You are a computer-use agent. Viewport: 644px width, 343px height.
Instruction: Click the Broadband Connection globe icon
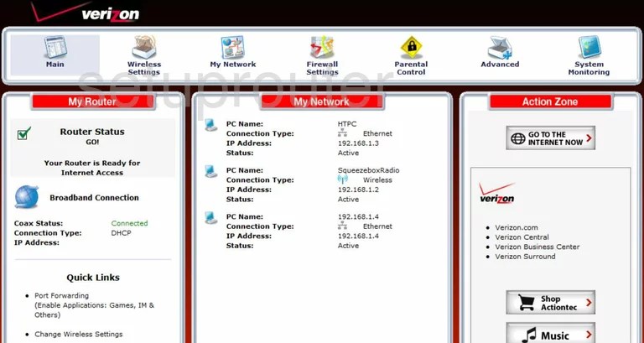[x=27, y=197]
